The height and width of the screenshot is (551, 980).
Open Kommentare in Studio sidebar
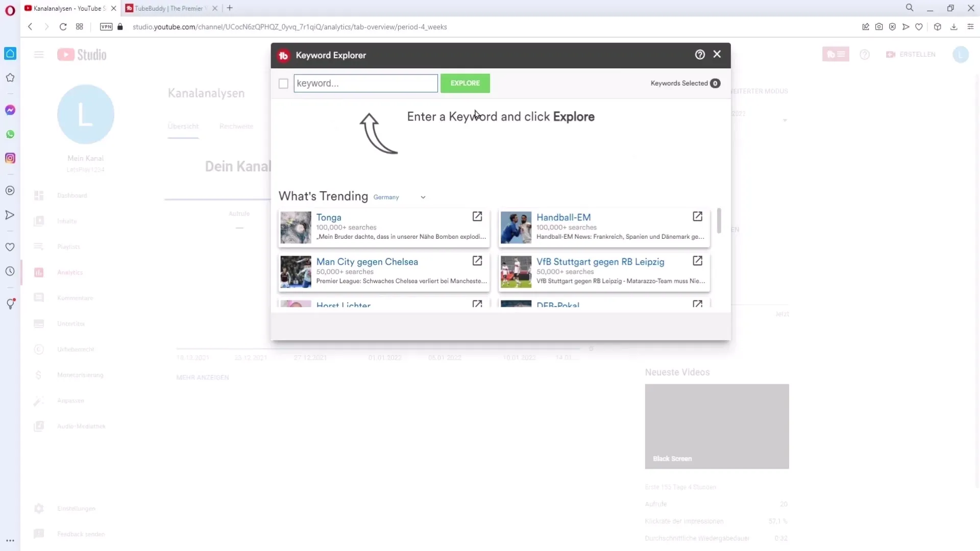pos(75,298)
